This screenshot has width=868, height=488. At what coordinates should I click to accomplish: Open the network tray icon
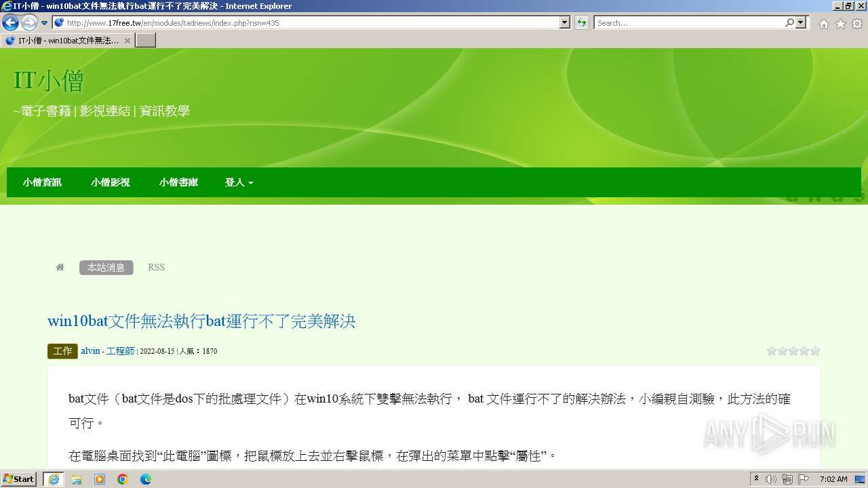point(787,479)
